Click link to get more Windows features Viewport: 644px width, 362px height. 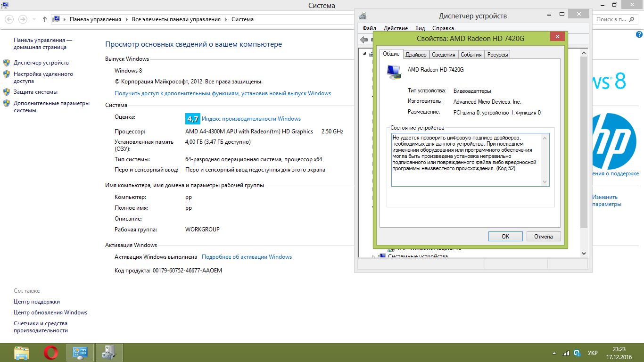point(223,93)
